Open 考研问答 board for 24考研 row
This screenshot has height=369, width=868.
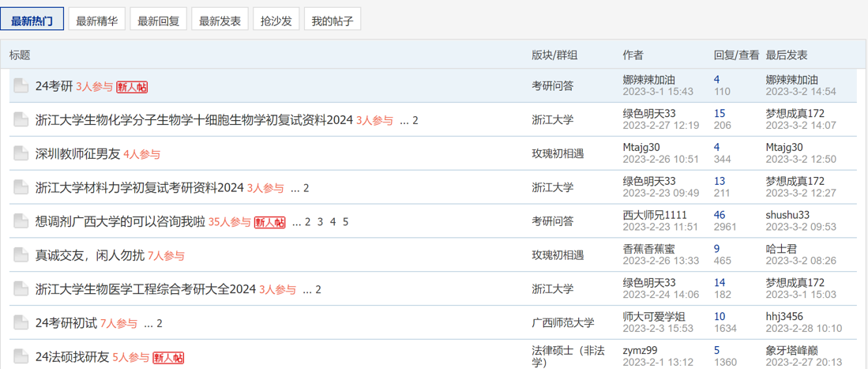[552, 86]
